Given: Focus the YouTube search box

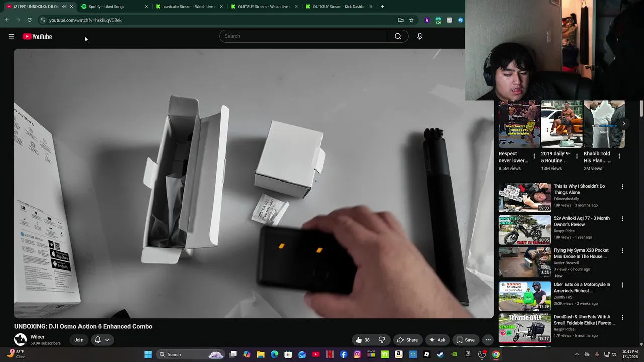Looking at the screenshot, I should click(303, 36).
